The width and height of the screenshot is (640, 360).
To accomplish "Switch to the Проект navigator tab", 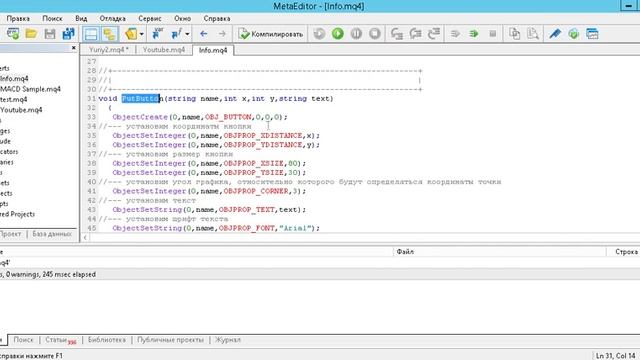I will point(11,234).
